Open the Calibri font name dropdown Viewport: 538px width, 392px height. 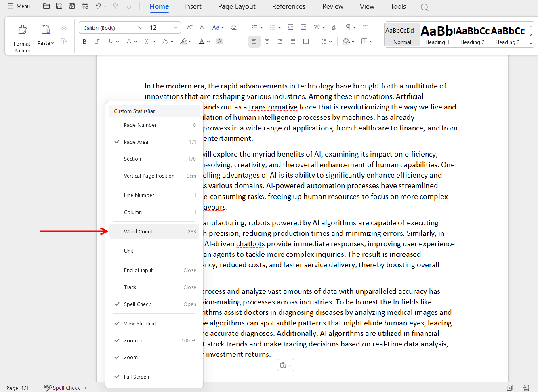click(140, 28)
